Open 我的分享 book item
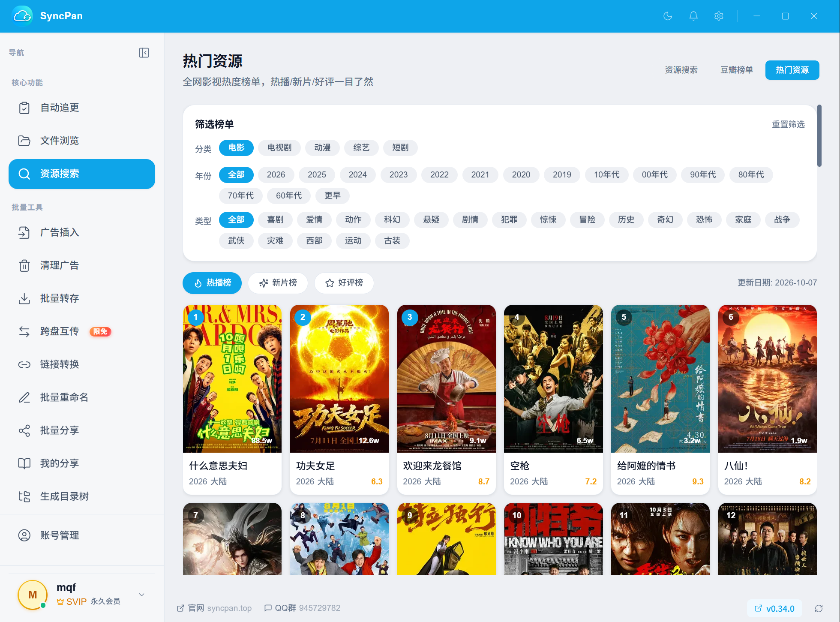This screenshot has width=840, height=622. (82, 463)
